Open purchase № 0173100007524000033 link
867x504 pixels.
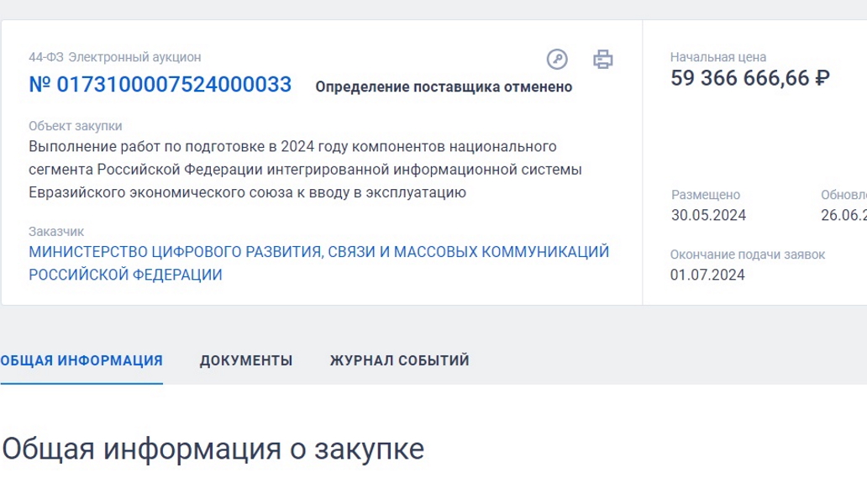point(160,85)
